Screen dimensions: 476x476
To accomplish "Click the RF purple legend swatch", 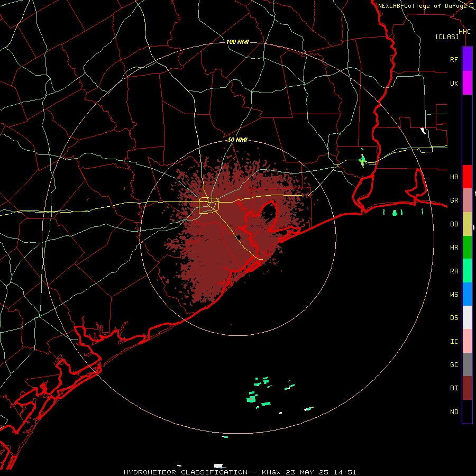I will (467, 59).
